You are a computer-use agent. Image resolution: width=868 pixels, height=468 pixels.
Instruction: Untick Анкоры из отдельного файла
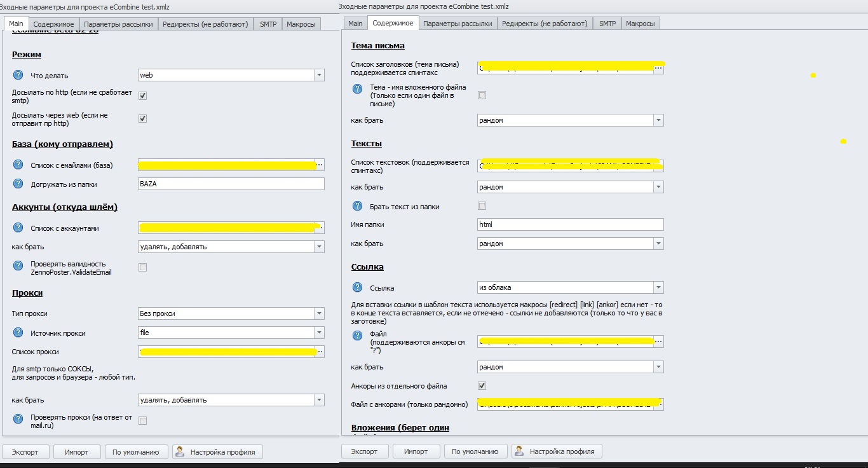point(482,386)
